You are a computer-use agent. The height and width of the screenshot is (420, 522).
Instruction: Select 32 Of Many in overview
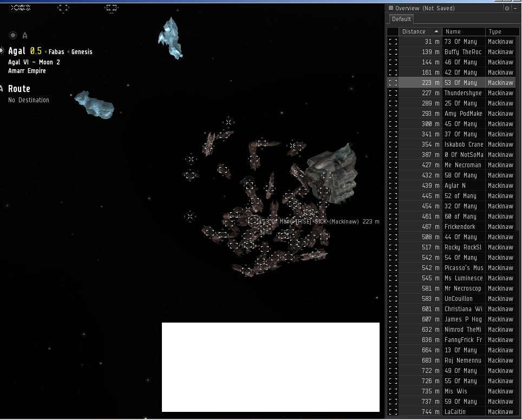pos(451,206)
